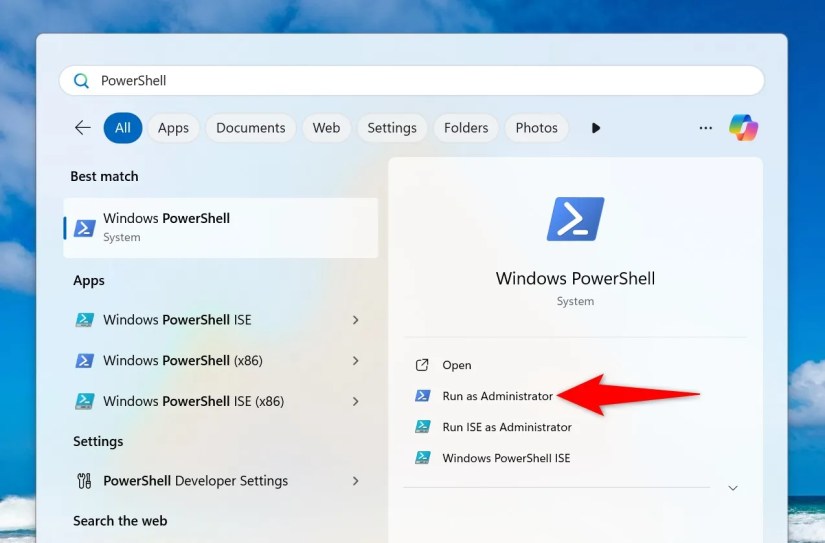This screenshot has width=825, height=543.
Task: Switch to the Documents filter tab
Action: coord(250,128)
